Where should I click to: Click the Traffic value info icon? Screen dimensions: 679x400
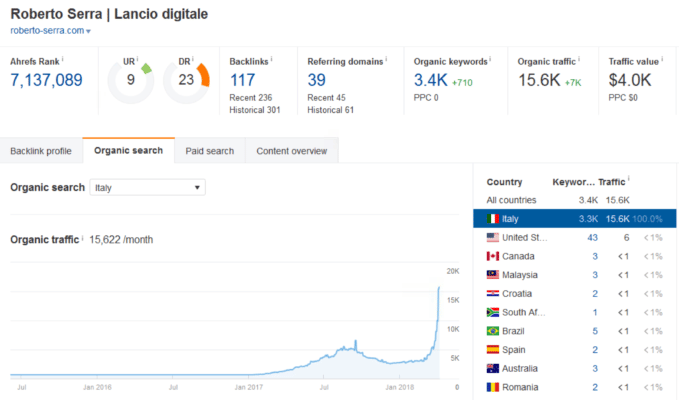click(x=662, y=59)
